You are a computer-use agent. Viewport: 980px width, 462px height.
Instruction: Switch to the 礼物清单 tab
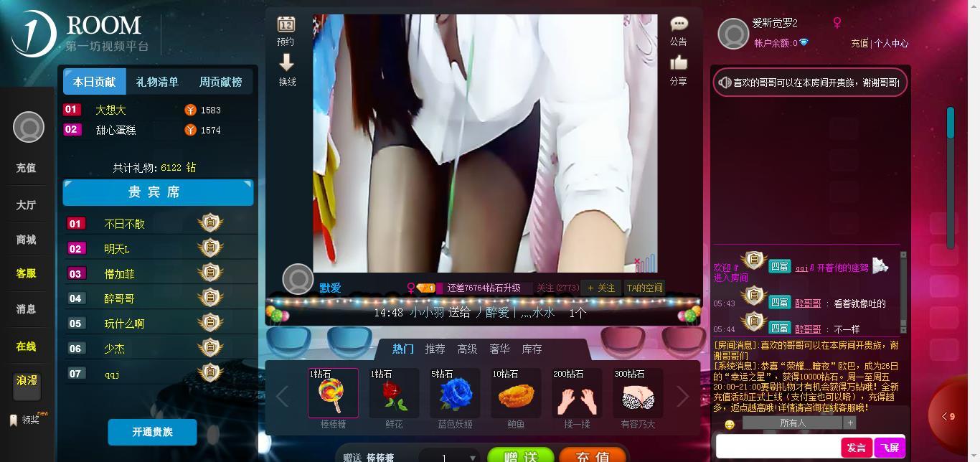click(x=158, y=81)
